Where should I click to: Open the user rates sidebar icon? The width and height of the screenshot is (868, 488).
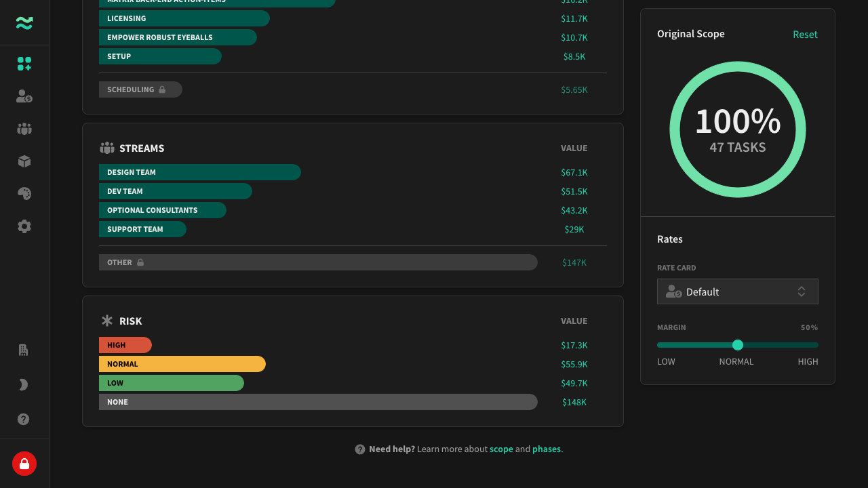[24, 96]
